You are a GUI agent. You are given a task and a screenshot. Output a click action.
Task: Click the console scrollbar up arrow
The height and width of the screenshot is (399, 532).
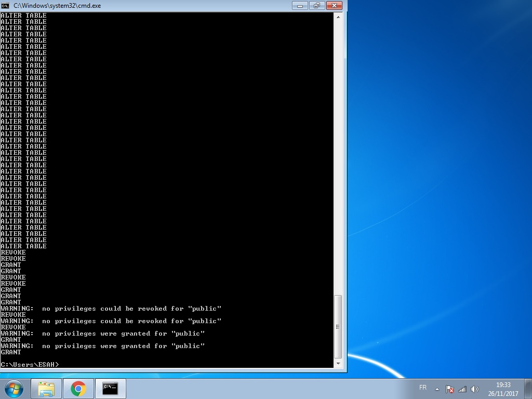click(338, 17)
